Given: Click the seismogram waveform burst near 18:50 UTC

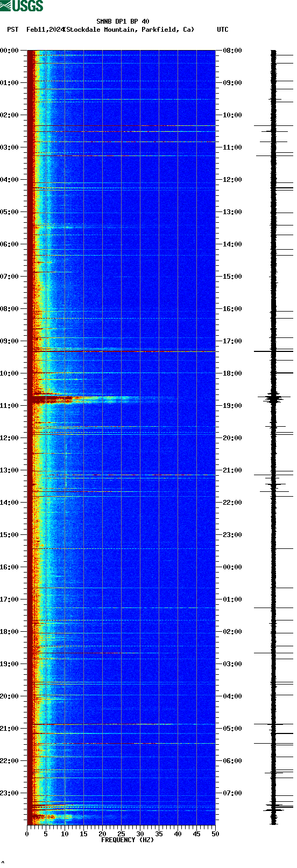Looking at the screenshot, I should [x=274, y=398].
